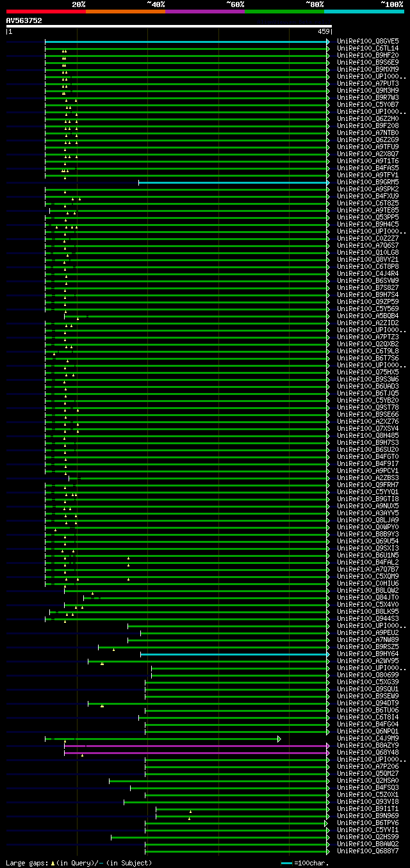Select label UniRef100_Q2HS99
The height and width of the screenshot is (868, 410).
point(368,837)
